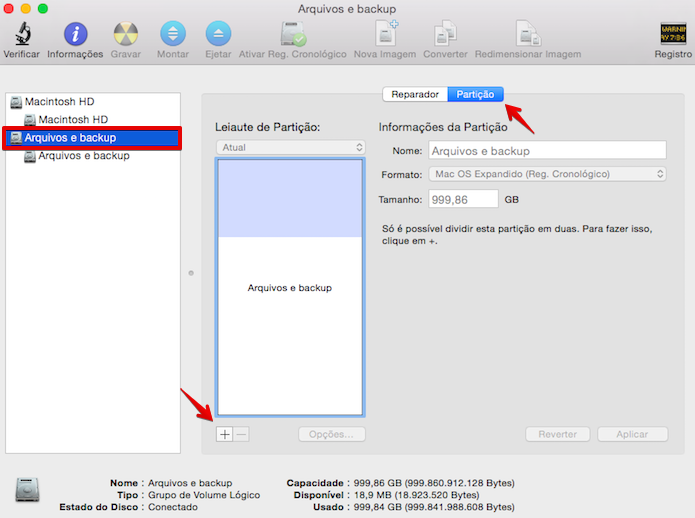Click the red close window button

(8, 8)
